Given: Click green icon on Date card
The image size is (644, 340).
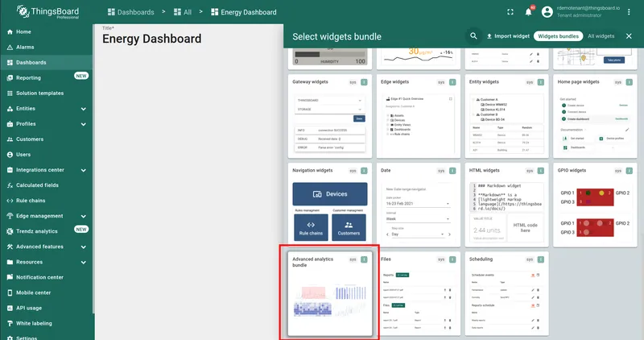Looking at the screenshot, I should tap(452, 171).
